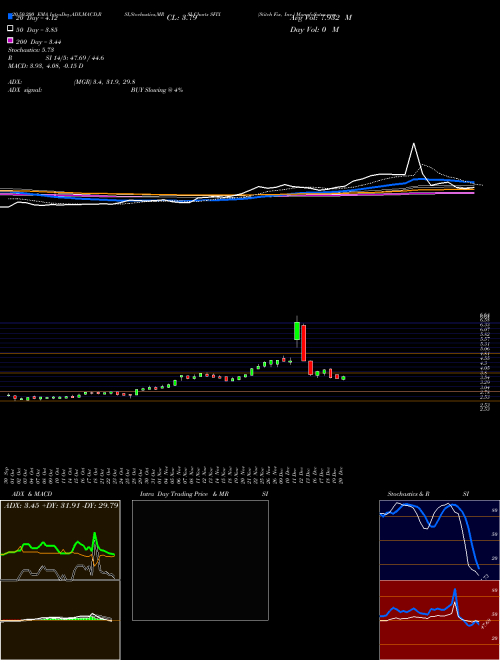Click the rotated date labels on the axis

(175, 475)
